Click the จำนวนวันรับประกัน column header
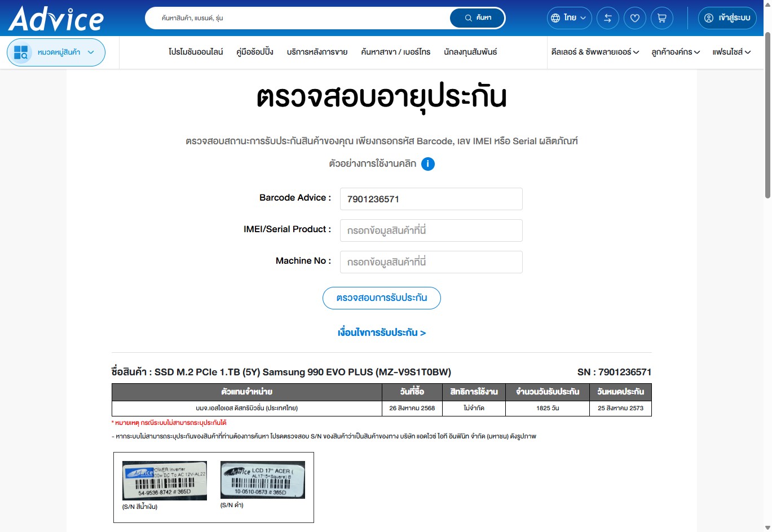 pyautogui.click(x=548, y=392)
